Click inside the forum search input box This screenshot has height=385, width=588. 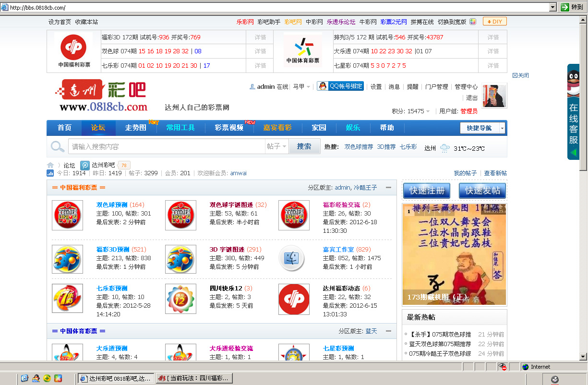158,146
